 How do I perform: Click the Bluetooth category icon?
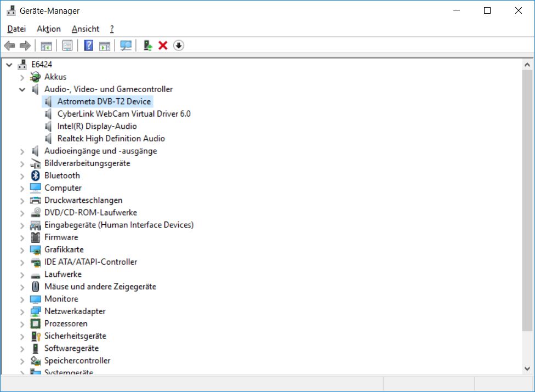(36, 175)
